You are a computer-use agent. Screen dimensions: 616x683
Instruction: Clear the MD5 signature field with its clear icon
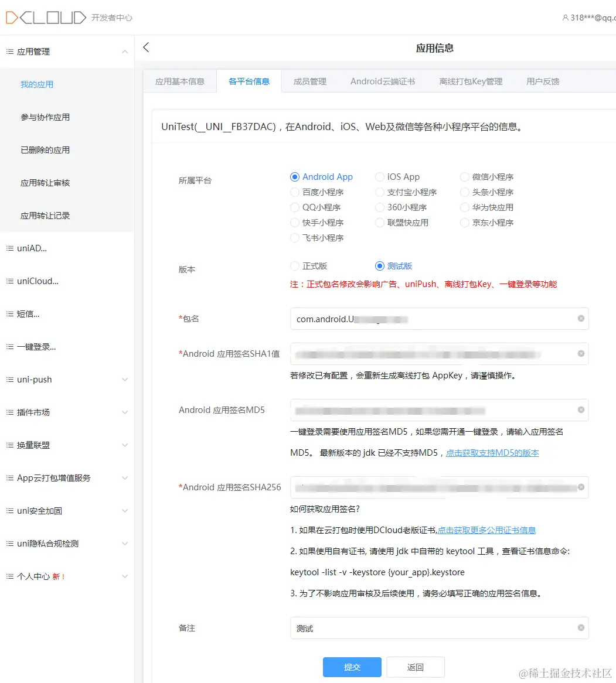581,409
